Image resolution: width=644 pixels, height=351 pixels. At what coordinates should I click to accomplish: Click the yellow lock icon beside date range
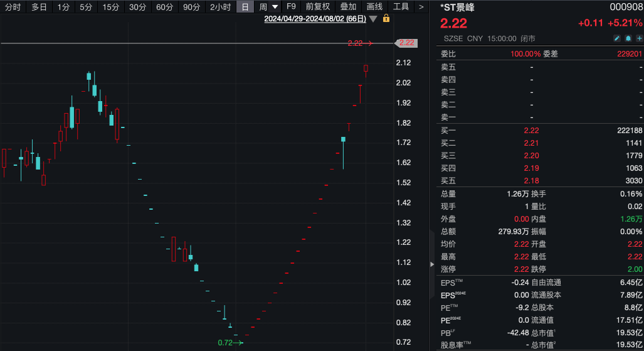[386, 19]
